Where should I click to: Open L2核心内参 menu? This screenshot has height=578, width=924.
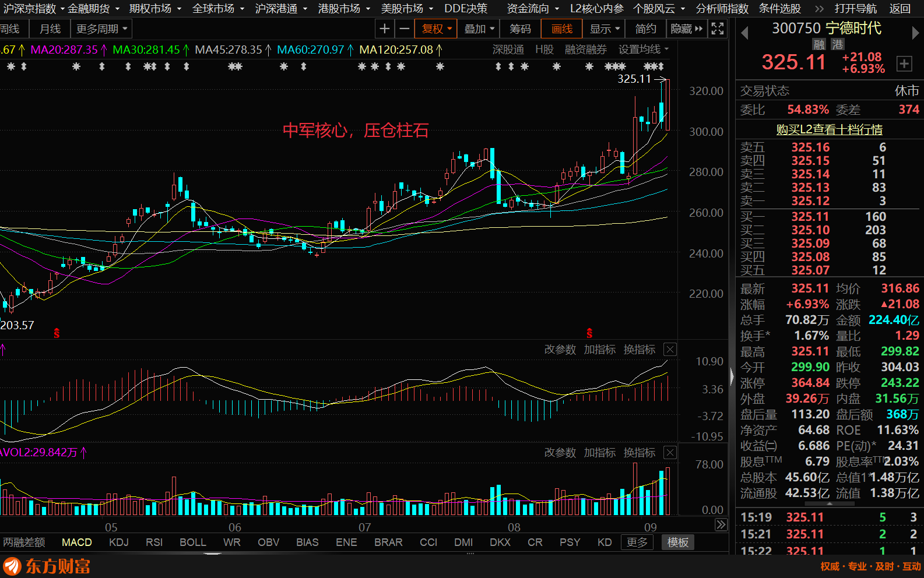coord(597,9)
